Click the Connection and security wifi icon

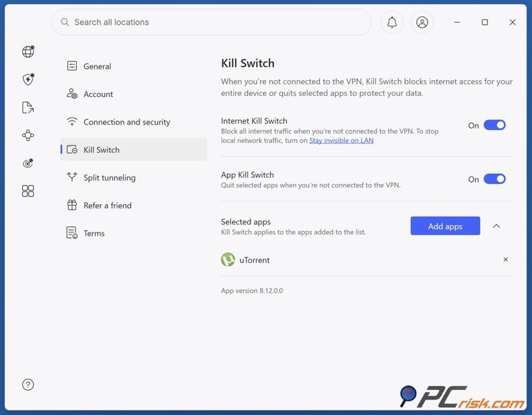72,121
